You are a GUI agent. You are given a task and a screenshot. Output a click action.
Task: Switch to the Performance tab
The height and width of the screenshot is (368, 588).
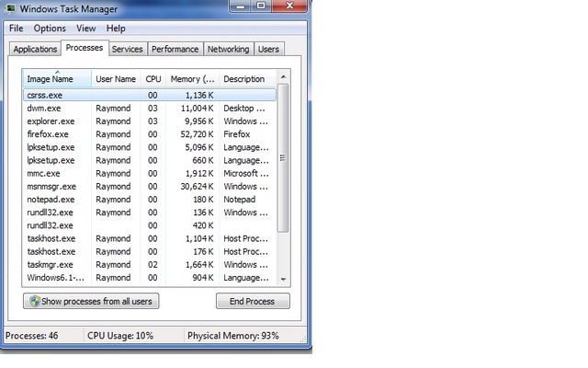pyautogui.click(x=175, y=49)
